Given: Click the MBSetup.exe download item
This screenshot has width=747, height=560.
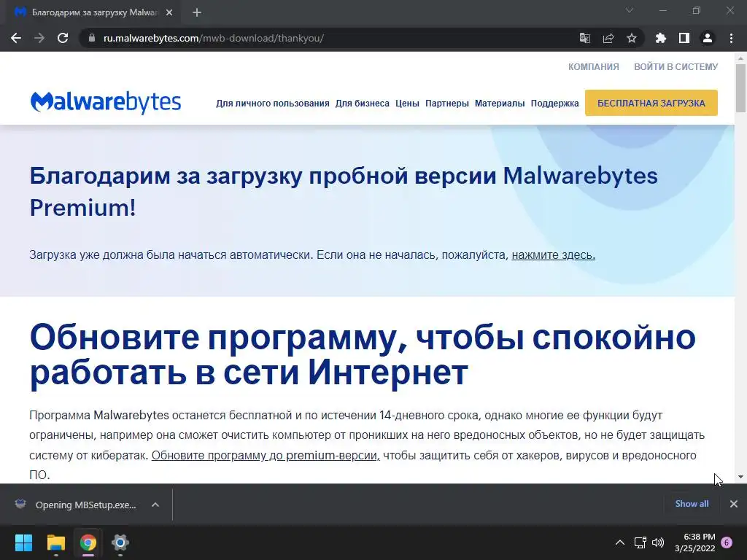Looking at the screenshot, I should [76, 505].
